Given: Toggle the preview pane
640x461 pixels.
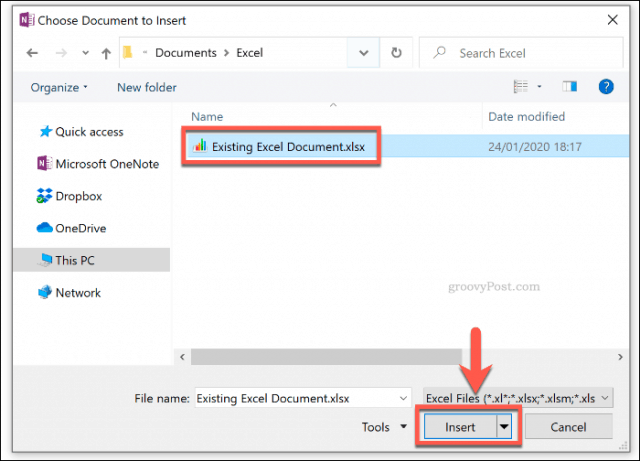Looking at the screenshot, I should point(569,86).
